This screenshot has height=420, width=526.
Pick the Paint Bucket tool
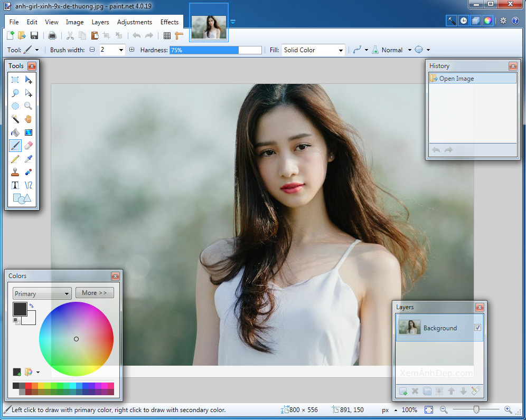tap(15, 132)
